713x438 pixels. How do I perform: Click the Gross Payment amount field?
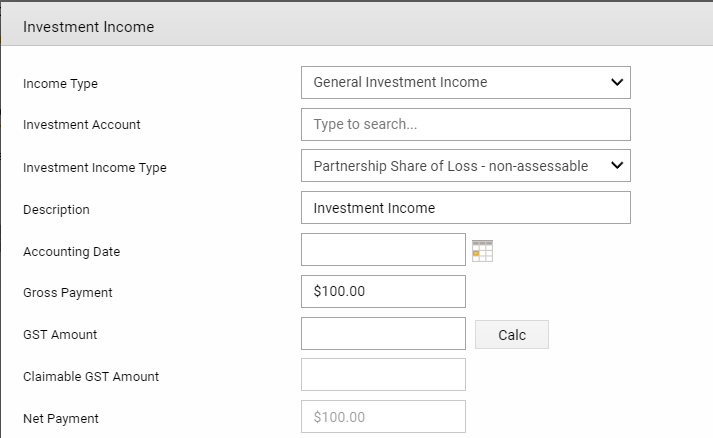click(x=383, y=291)
